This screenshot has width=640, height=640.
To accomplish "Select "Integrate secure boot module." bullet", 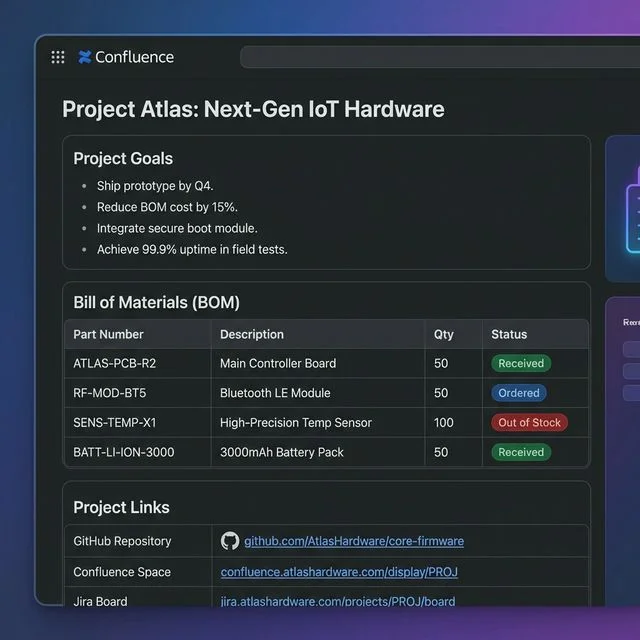I will [177, 229].
